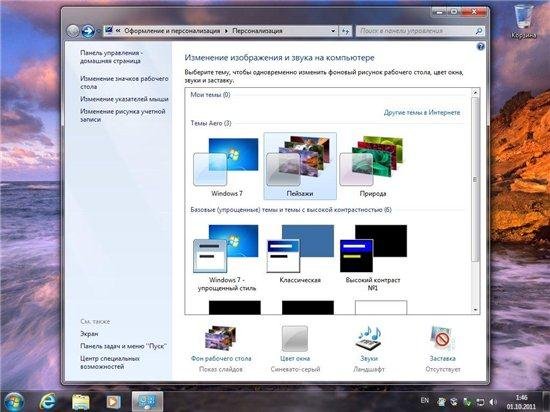
Task: Open Цвет окна color settings
Action: point(295,338)
